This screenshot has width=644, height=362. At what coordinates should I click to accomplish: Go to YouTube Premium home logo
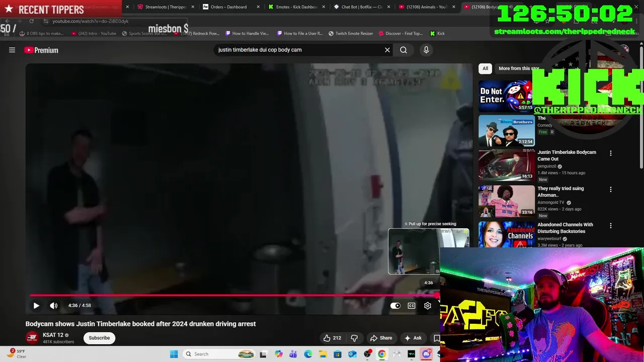[x=41, y=50]
